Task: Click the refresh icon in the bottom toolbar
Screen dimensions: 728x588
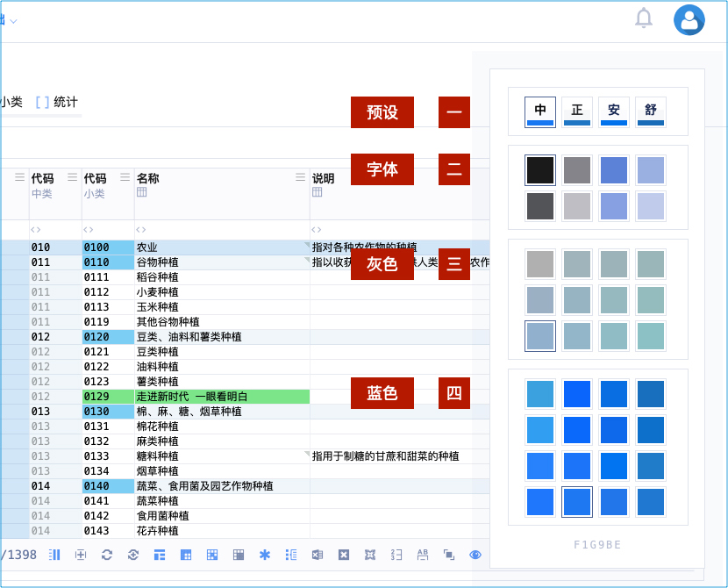Action: [x=106, y=555]
